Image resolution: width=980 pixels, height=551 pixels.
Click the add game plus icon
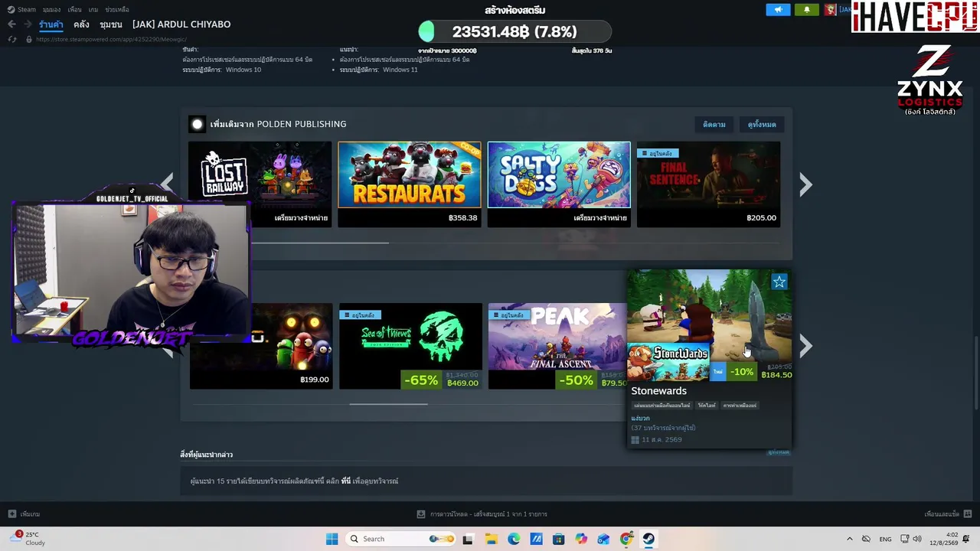point(11,514)
